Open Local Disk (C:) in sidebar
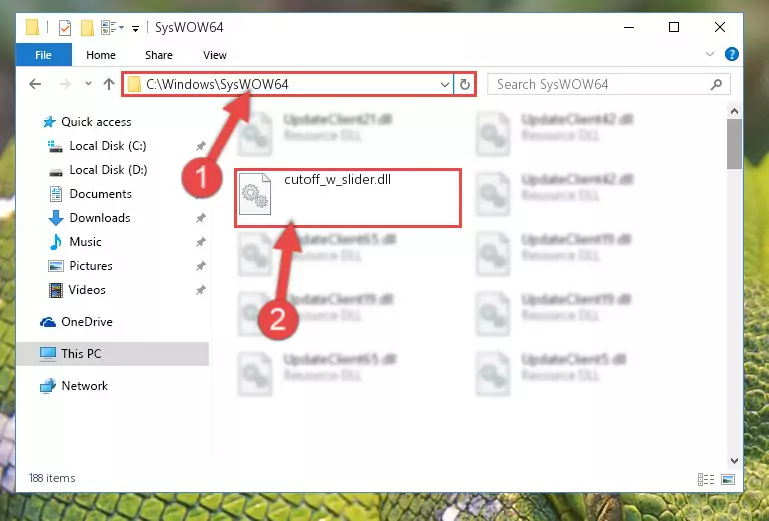 [x=107, y=146]
